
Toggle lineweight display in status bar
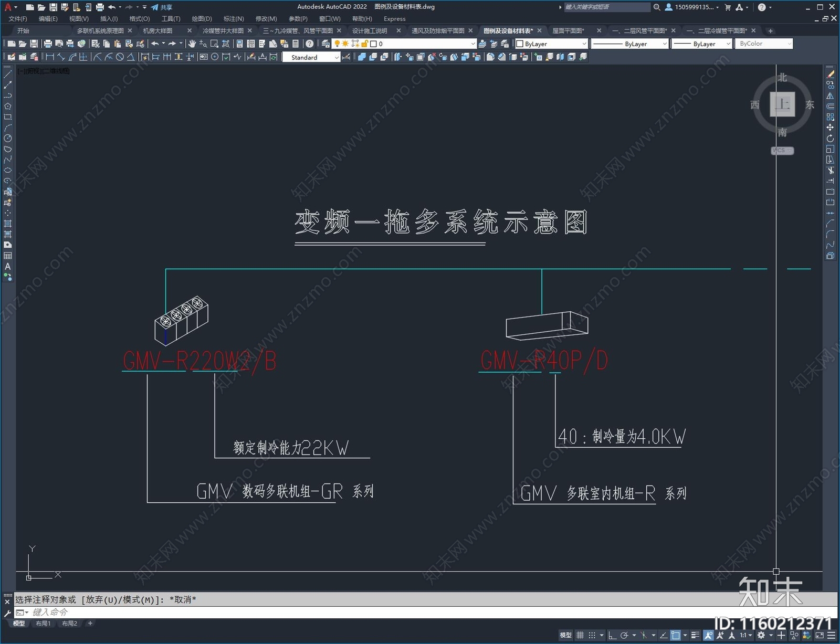695,635
